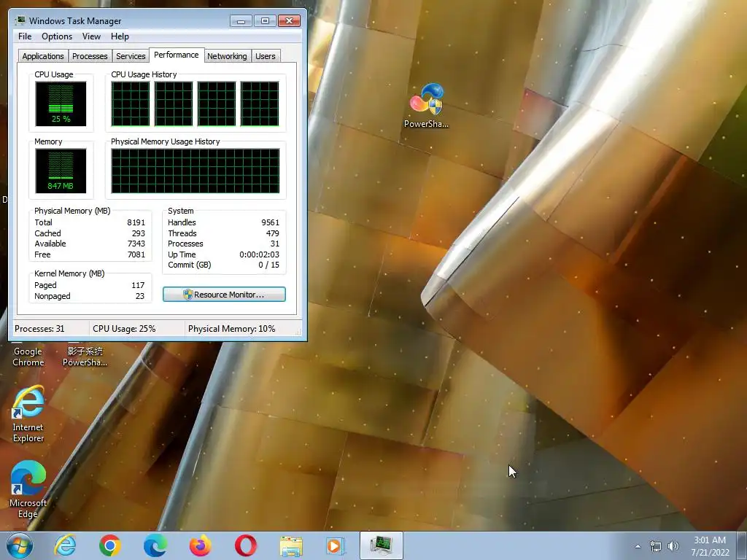This screenshot has width=747, height=560.
Task: Launch Microsoft Edge from the taskbar
Action: click(x=155, y=545)
